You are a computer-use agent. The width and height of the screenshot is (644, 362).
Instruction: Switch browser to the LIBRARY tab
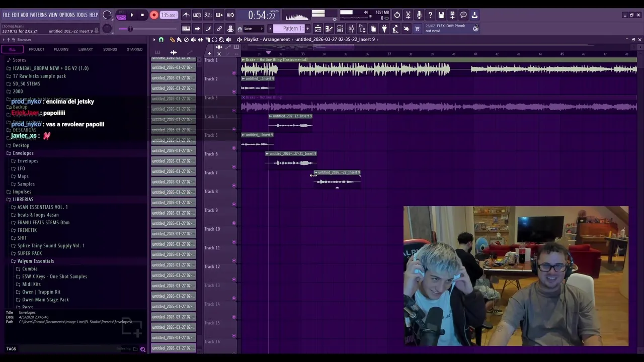point(86,49)
